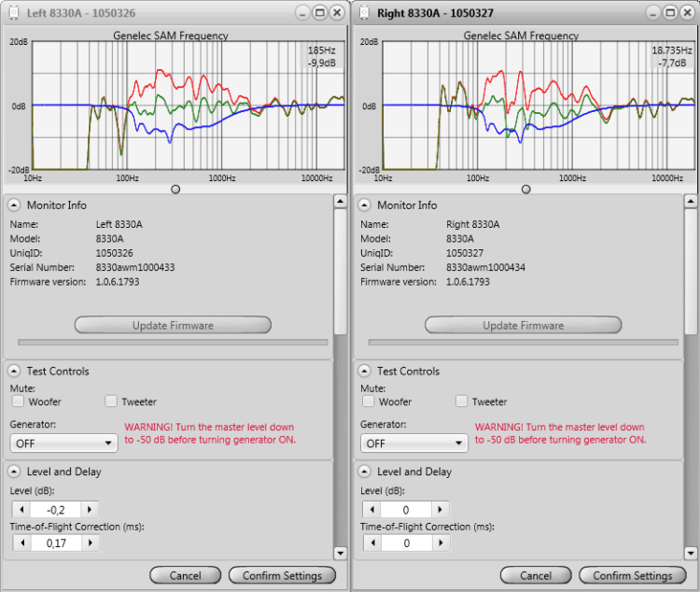Click Time-of-Flight field showing 0,17 in Left window
This screenshot has width=700, height=592.
[56, 543]
